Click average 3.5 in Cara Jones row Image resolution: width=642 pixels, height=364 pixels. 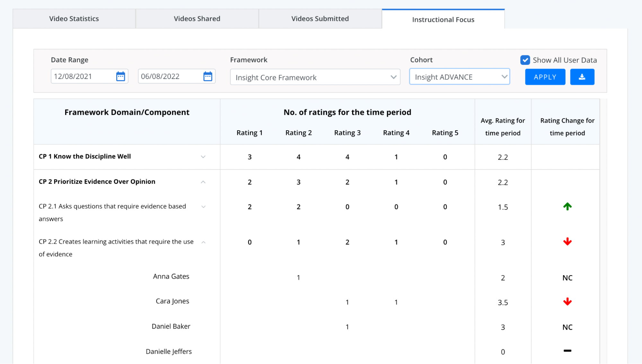click(x=503, y=302)
